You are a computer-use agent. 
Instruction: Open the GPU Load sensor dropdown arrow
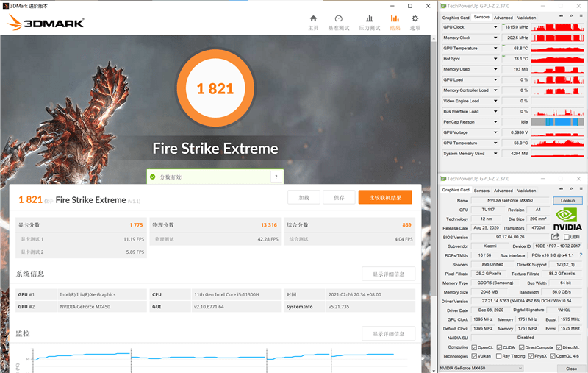click(495, 79)
